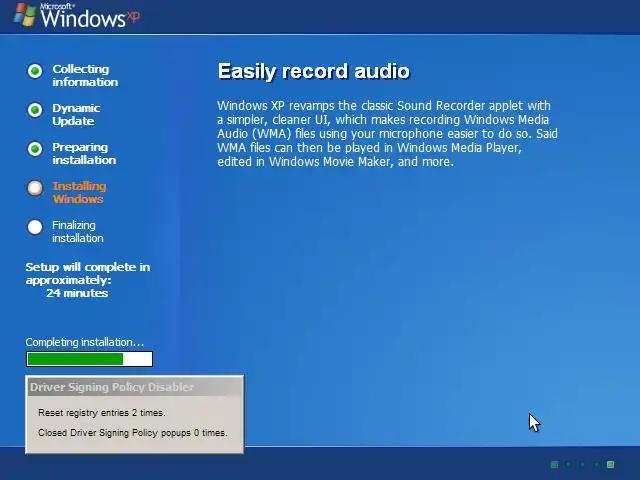Click "Reset registry entries 2 times." text
The height and width of the screenshot is (480, 640).
(102, 413)
